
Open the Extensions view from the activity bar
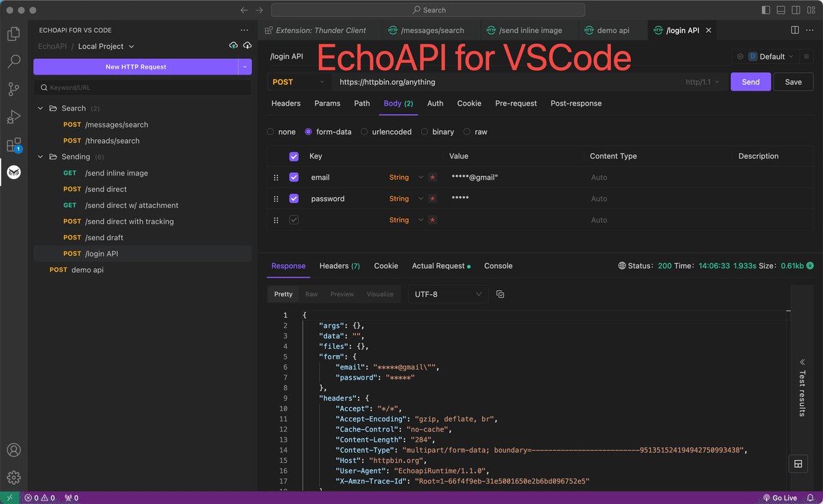tap(14, 145)
